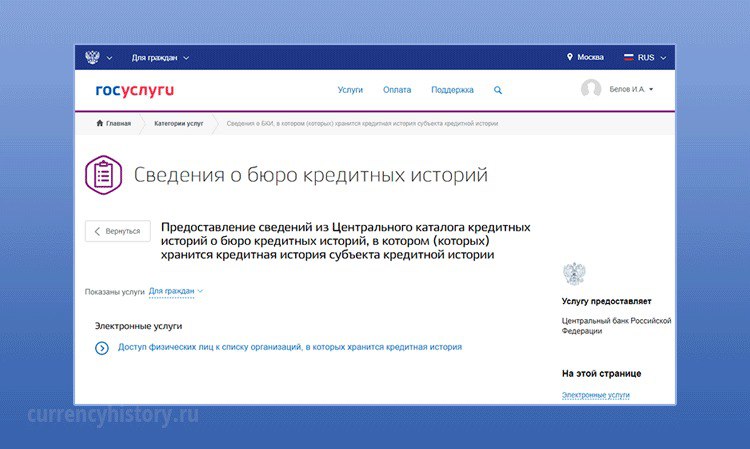
Task: Click the circled arrow icon beside 'Доступ физических лиц'
Action: pyautogui.click(x=101, y=348)
